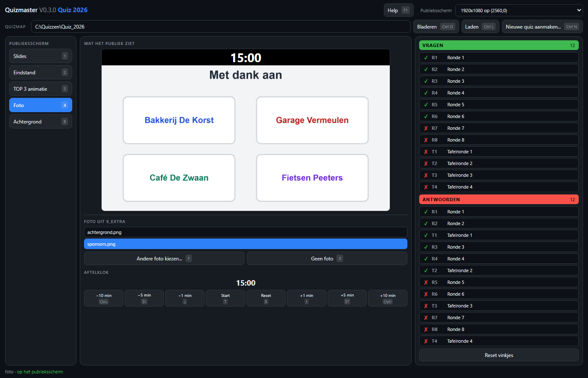Click the Geen foto button
Screen dimensions: 588x378
pyautogui.click(x=327, y=258)
